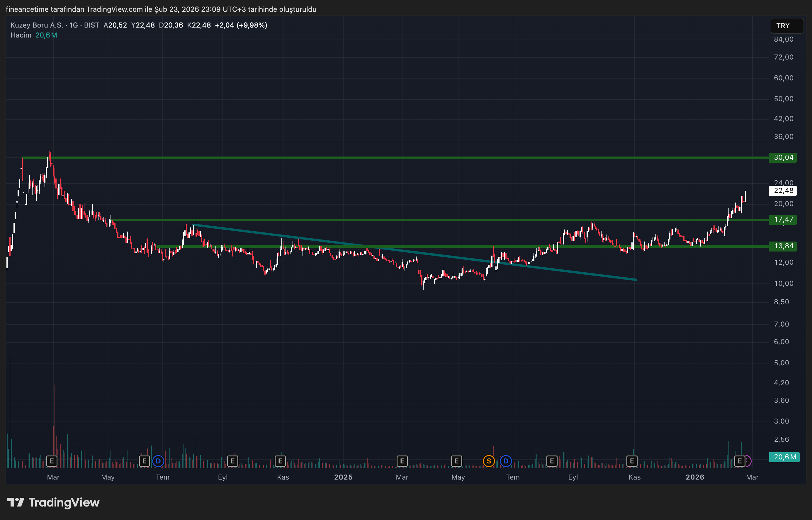Click the Kuzey Boru A.S. symbol title

point(36,25)
